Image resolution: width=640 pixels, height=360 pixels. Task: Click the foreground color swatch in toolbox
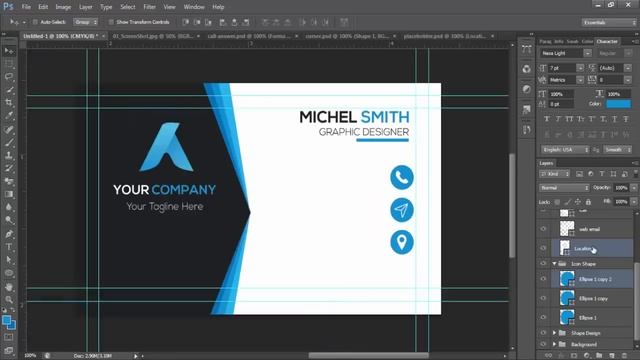pyautogui.click(x=7, y=321)
